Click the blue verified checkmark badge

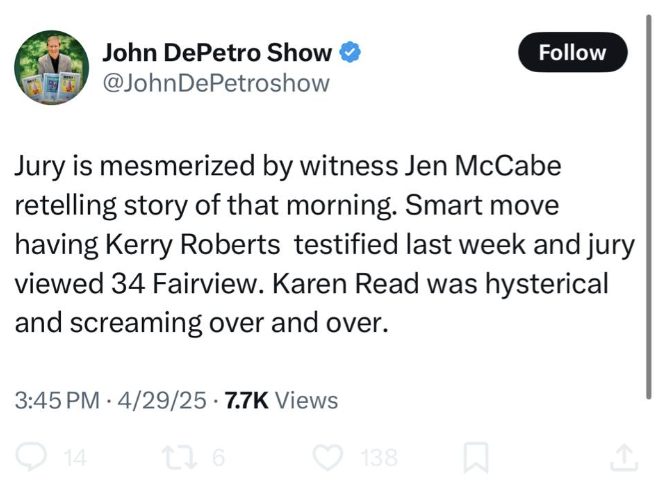[351, 51]
